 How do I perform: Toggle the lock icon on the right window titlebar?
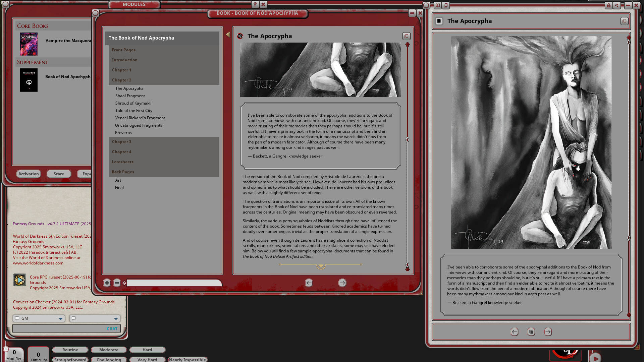point(608,5)
